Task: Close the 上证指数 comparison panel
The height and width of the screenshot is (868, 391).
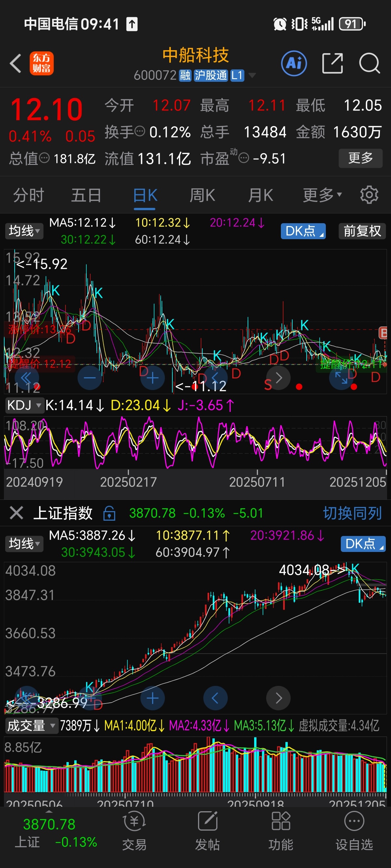Action: (x=17, y=513)
